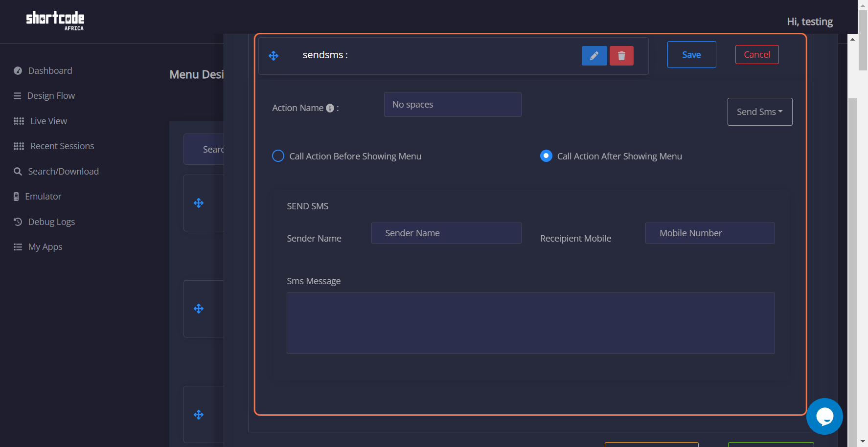Click the My Apps list icon

coord(18,247)
